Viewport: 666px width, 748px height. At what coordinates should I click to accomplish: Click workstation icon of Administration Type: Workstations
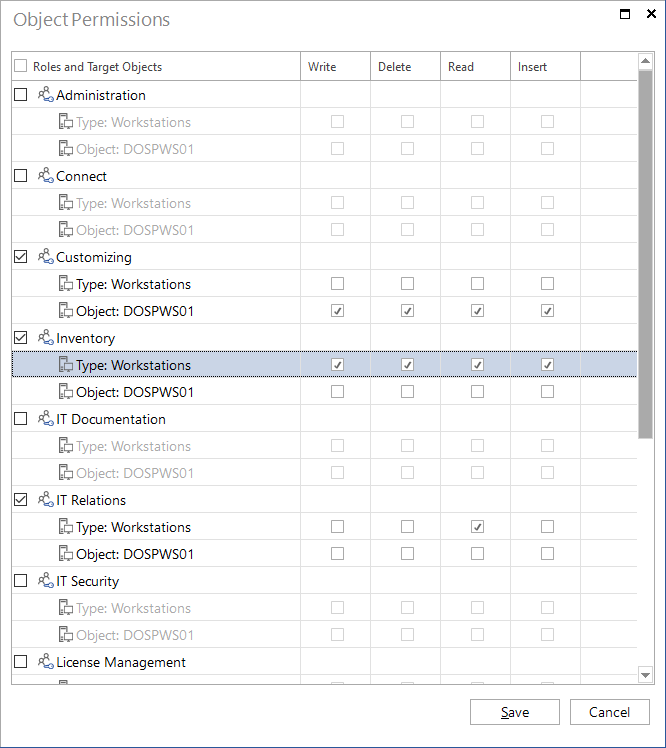[x=66, y=122]
